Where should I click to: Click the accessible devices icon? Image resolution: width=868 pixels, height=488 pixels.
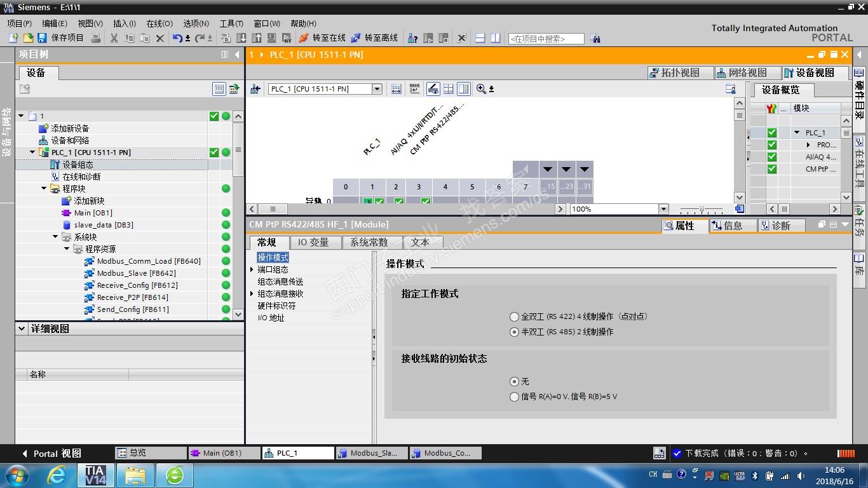coord(412,38)
